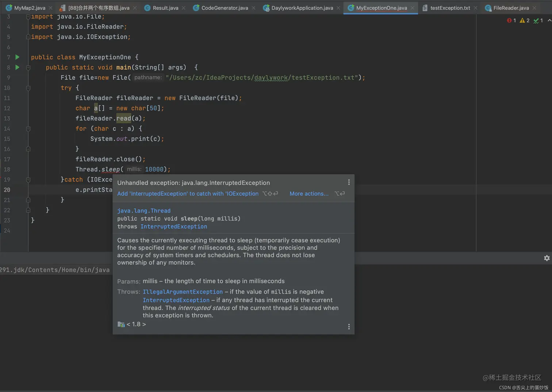Close the CodeGenerator.java tab
552x392 pixels.
pyautogui.click(x=253, y=8)
